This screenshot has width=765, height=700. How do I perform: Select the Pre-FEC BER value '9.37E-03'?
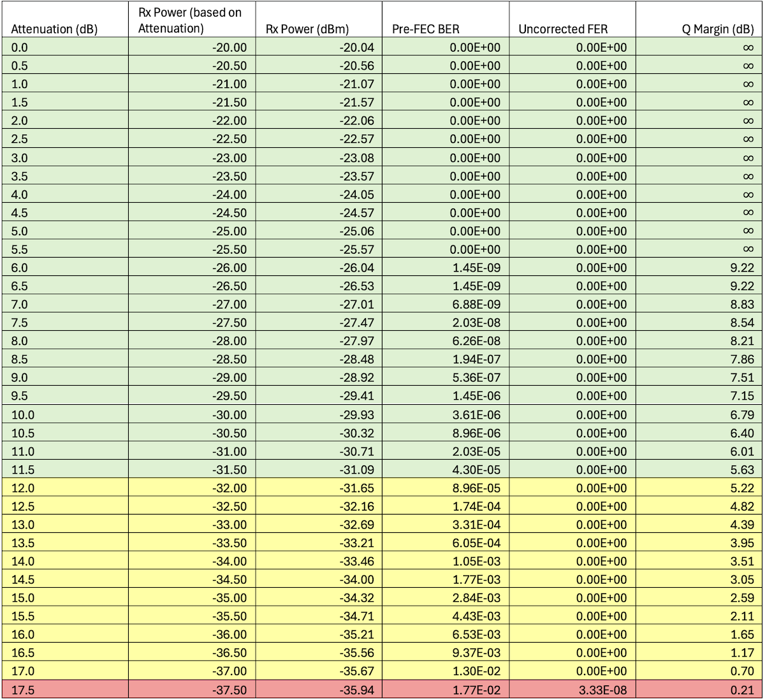[446, 653]
